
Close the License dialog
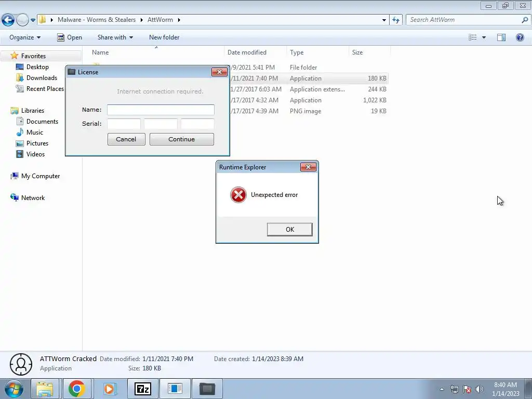[219, 72]
